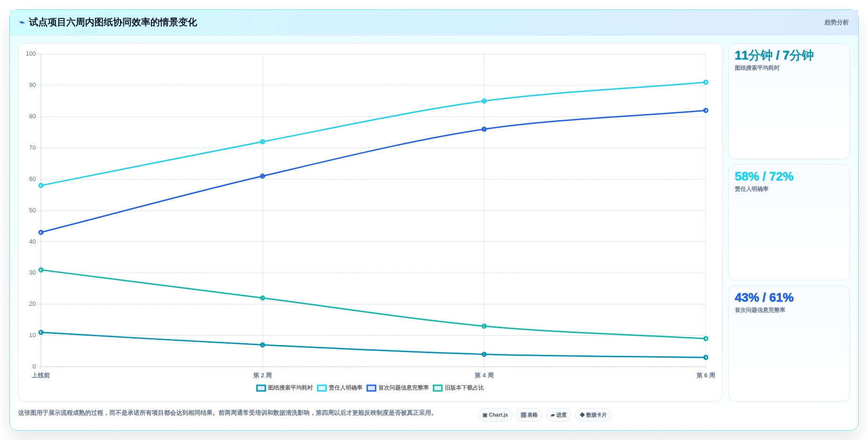This screenshot has height=440, width=868.
Task: Click 责任人明确率 caption in second stat card
Action: [751, 189]
